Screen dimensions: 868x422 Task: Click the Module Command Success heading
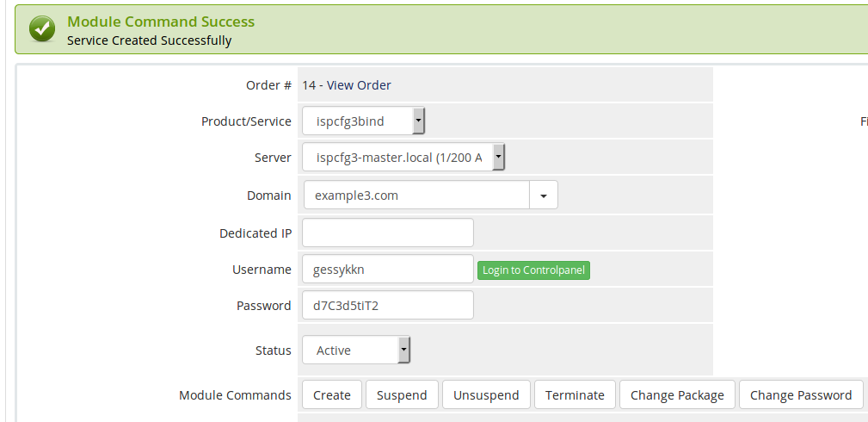[161, 22]
